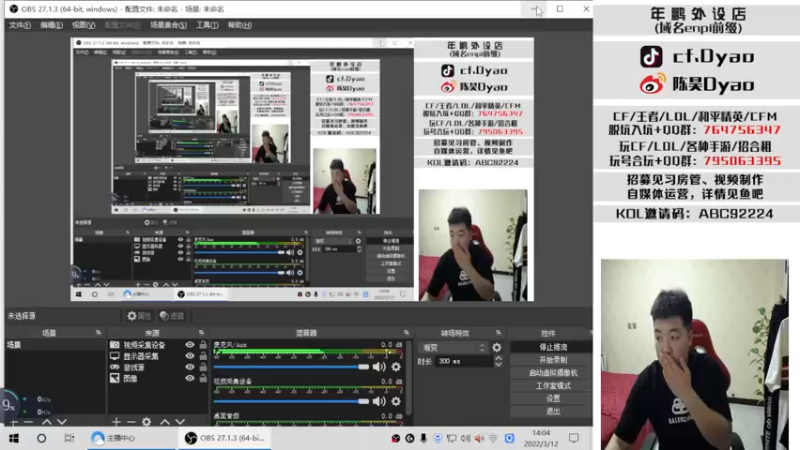Screen dimensions: 800x450
Task: Toggle visibility of 图像 source
Action: 190,379
